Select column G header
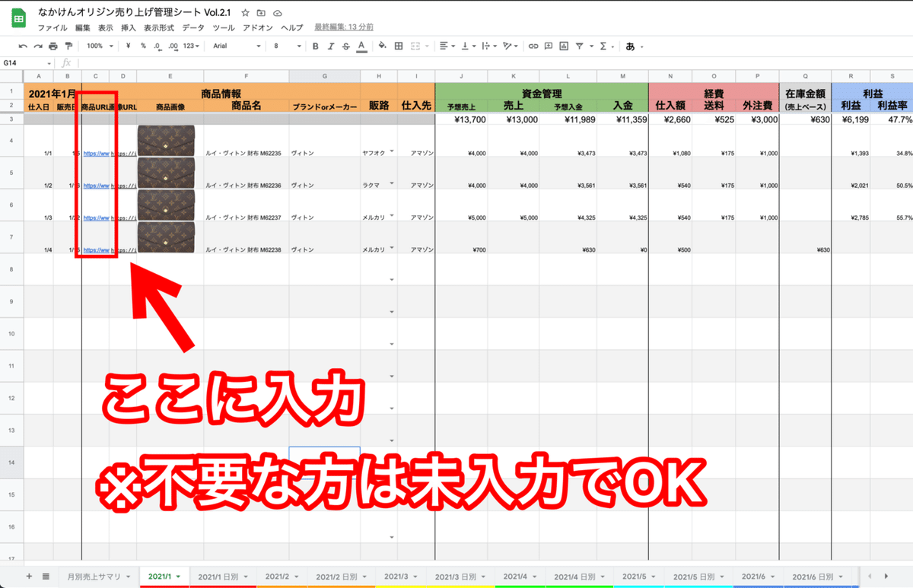Image resolution: width=913 pixels, height=588 pixels. click(x=325, y=76)
